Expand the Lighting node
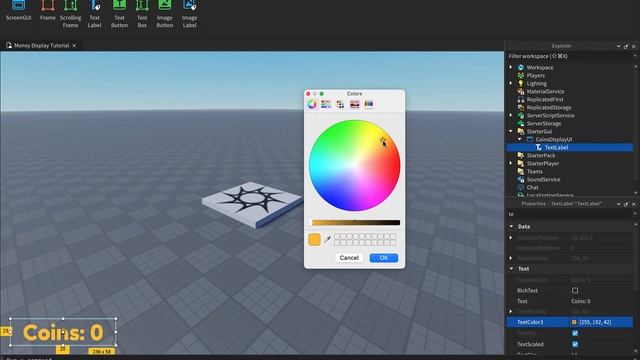The width and height of the screenshot is (640, 360). [x=511, y=83]
